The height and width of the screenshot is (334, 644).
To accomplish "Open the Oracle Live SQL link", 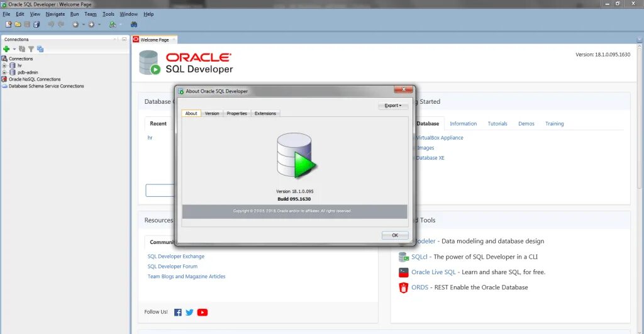I will pyautogui.click(x=434, y=272).
